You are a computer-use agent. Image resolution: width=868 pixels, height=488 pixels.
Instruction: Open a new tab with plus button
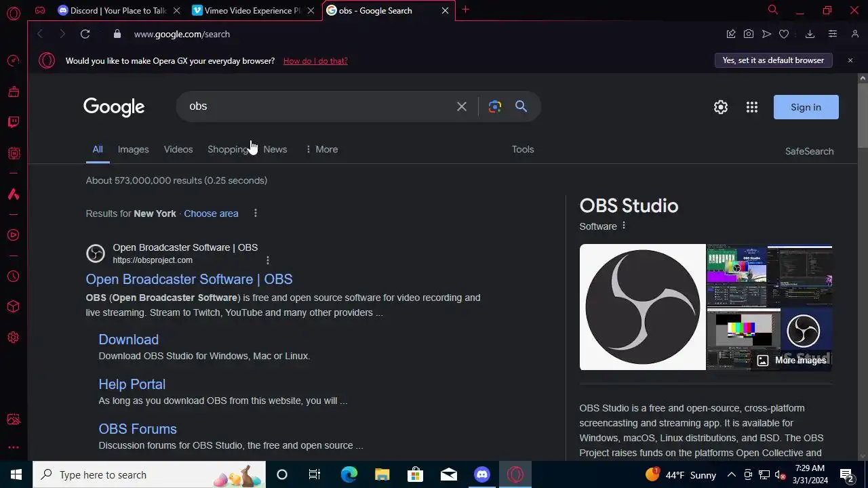465,10
